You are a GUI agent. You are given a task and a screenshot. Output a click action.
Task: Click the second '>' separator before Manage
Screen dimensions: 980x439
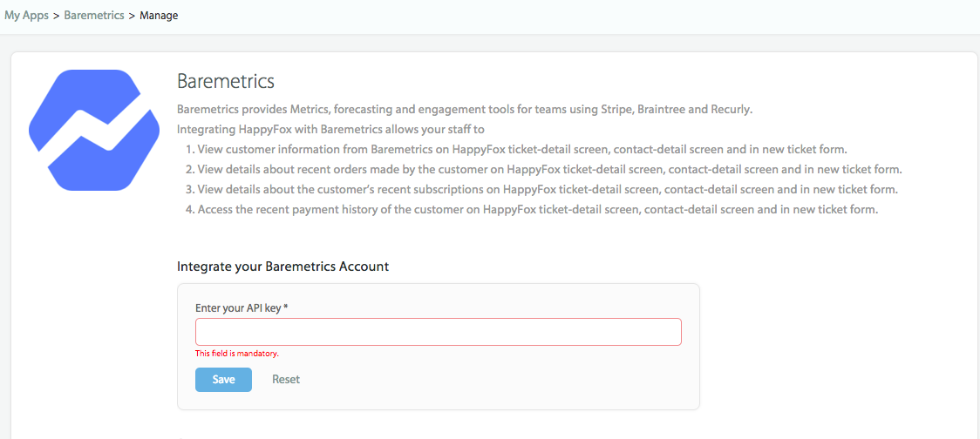point(132,16)
